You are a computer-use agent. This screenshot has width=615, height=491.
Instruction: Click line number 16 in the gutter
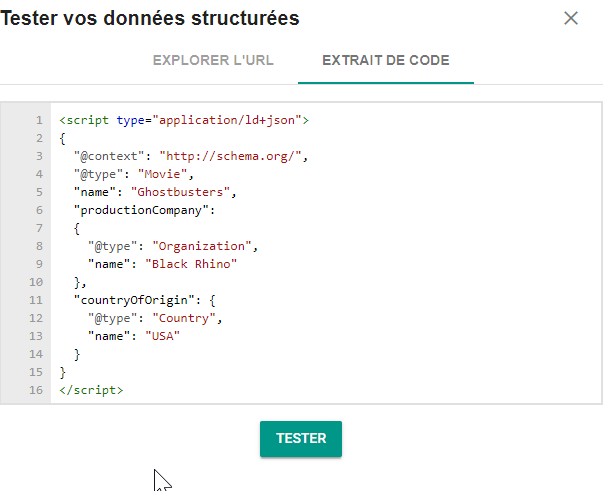click(35, 390)
